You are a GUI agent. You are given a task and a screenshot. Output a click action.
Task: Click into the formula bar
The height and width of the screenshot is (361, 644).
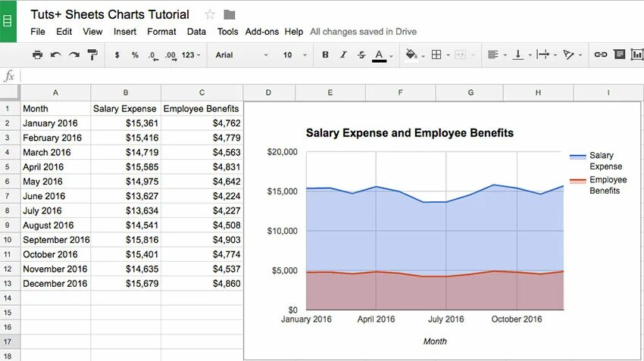click(332, 76)
